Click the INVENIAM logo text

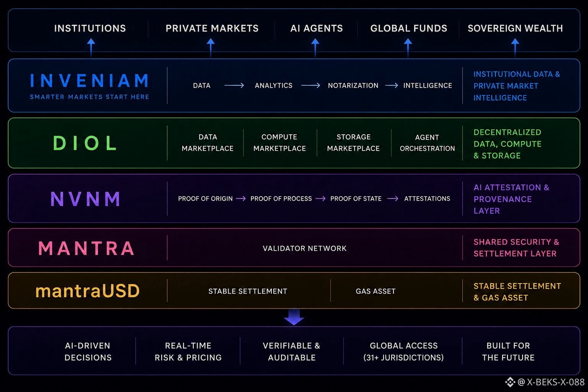pos(90,81)
